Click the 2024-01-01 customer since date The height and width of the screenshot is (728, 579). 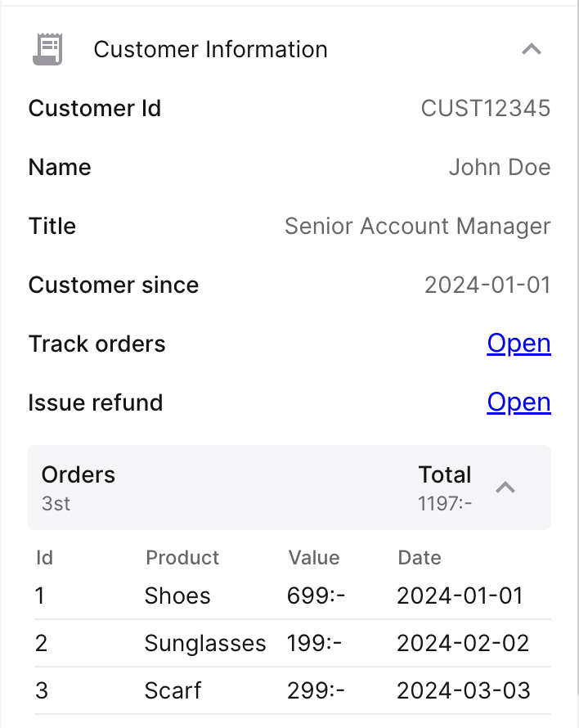pos(487,285)
